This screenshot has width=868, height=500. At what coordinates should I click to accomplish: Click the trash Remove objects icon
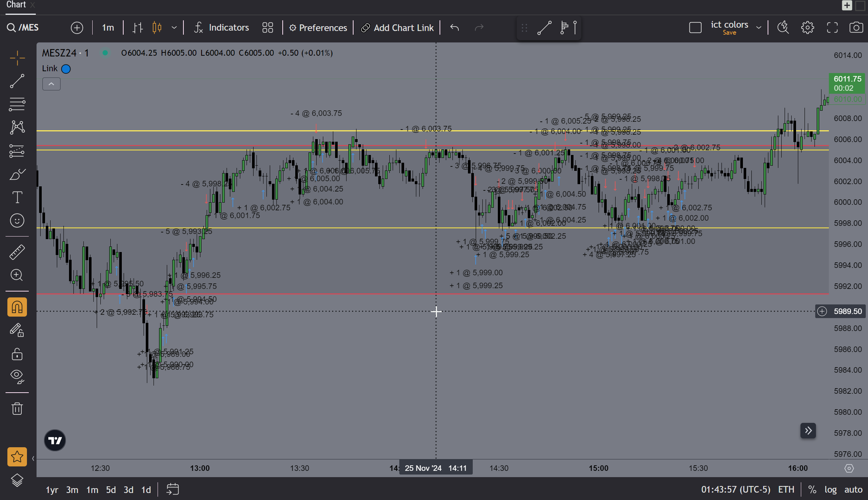coord(17,408)
